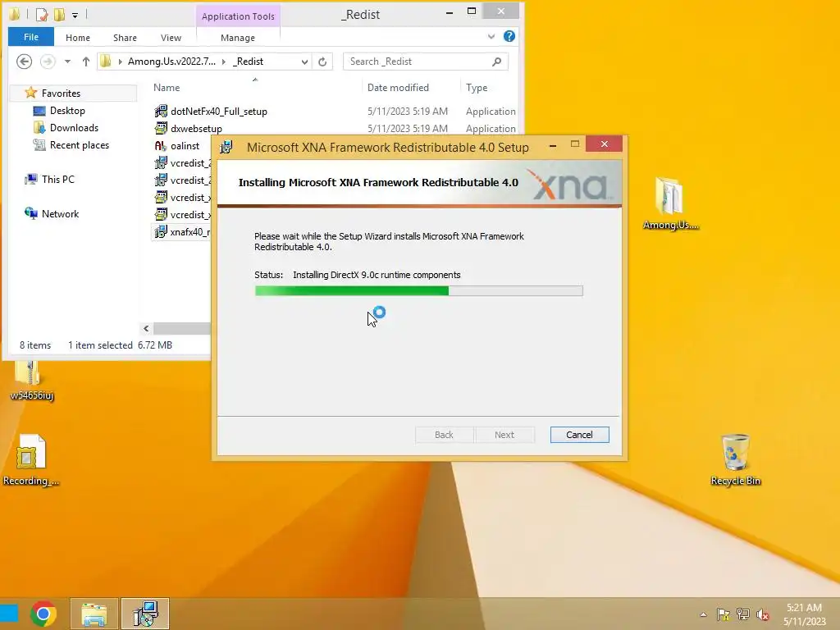
Task: Open Windows Start button
Action: (9, 614)
